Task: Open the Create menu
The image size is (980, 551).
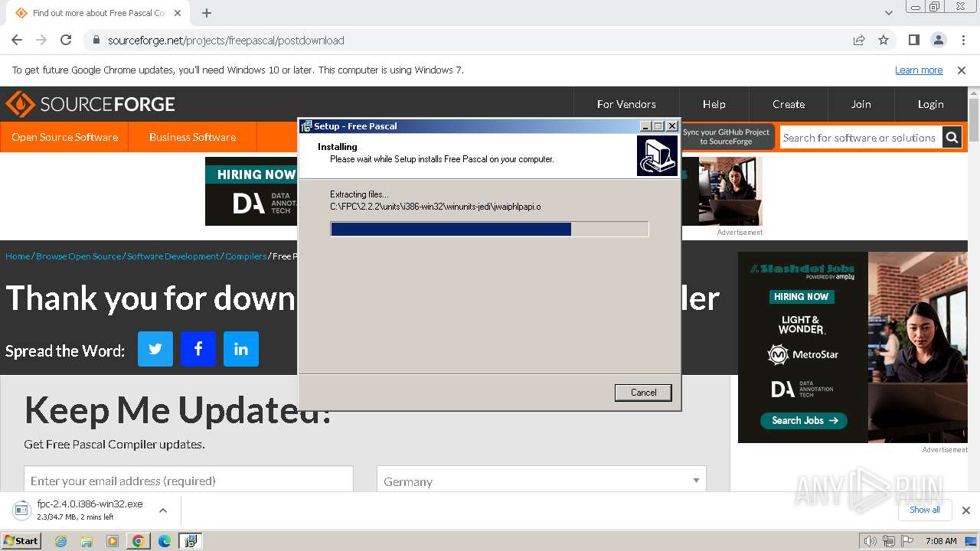Action: click(789, 104)
